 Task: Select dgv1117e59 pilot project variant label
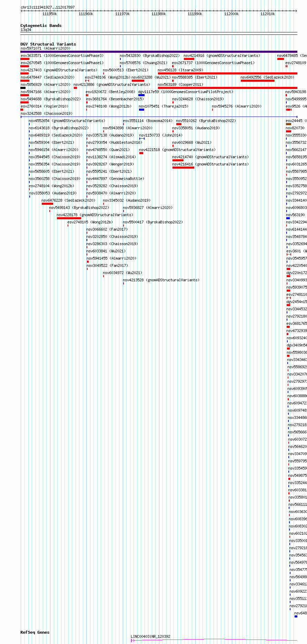click(x=186, y=92)
